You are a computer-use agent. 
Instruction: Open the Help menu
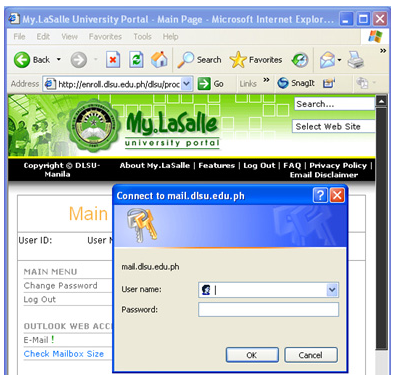click(170, 36)
